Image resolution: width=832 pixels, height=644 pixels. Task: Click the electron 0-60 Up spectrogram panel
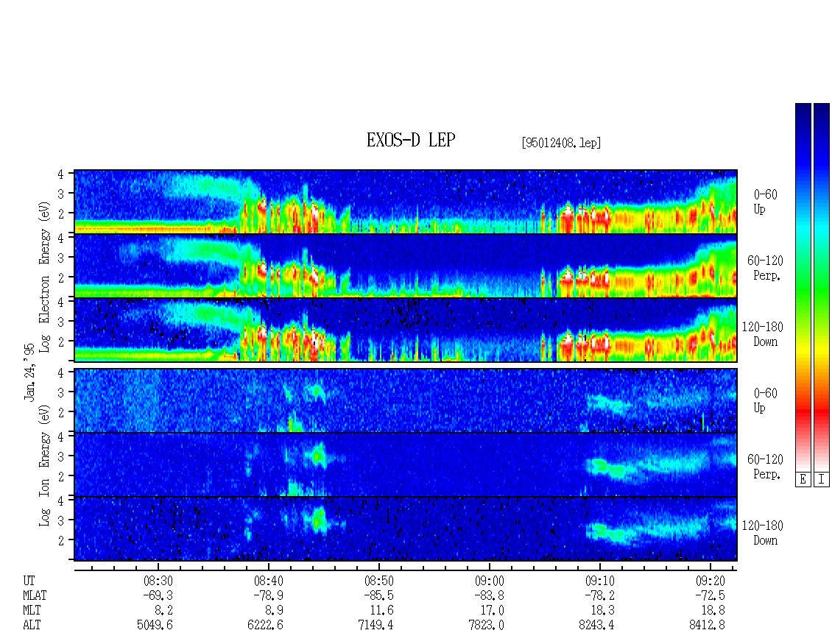[x=406, y=202]
